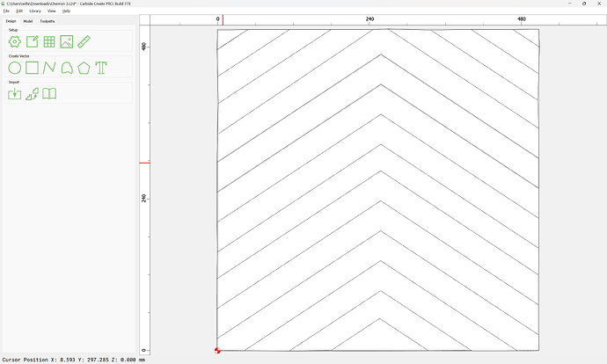This screenshot has width=607, height=364.
Task: Click the Create Vector section label
Action: (19, 56)
